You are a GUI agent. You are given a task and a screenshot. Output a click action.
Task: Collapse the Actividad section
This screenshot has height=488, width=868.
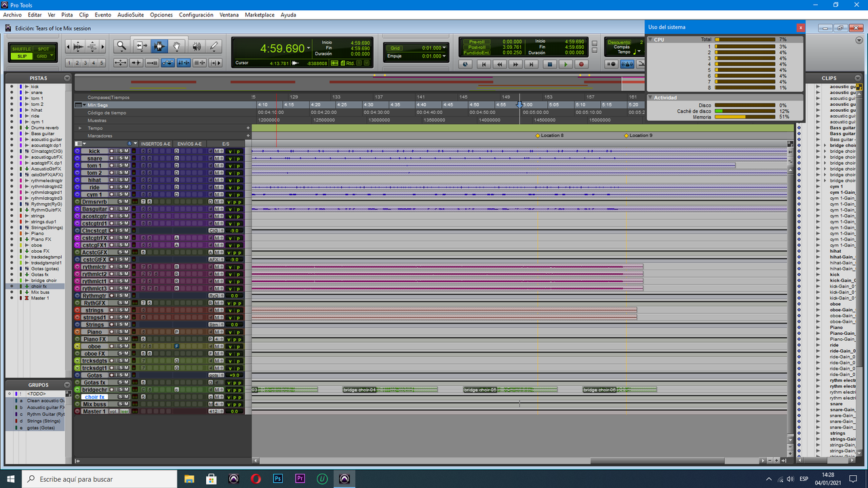point(650,98)
